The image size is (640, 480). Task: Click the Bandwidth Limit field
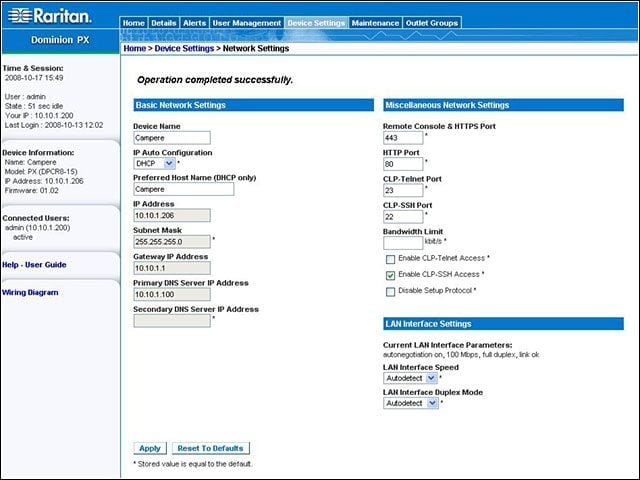click(403, 243)
